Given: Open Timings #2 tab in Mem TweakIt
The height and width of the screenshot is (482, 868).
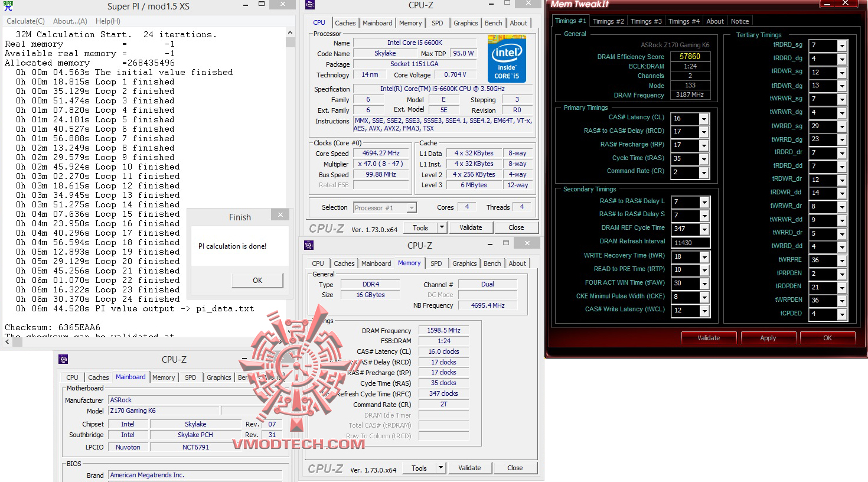Looking at the screenshot, I should pyautogui.click(x=608, y=21).
